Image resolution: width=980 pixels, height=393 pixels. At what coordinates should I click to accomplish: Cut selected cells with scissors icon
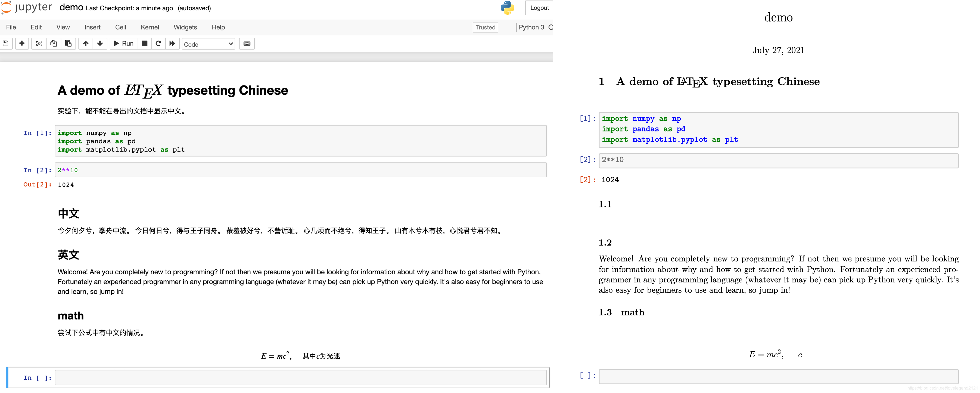38,44
